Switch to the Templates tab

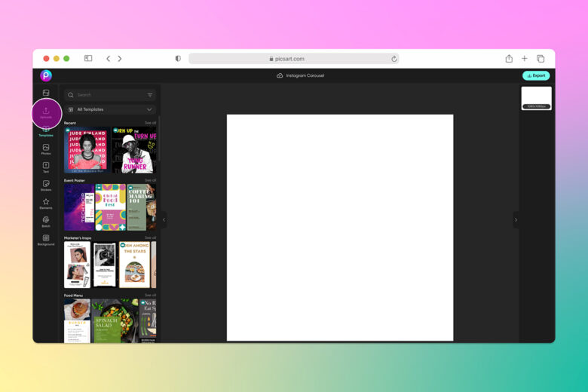pos(46,131)
